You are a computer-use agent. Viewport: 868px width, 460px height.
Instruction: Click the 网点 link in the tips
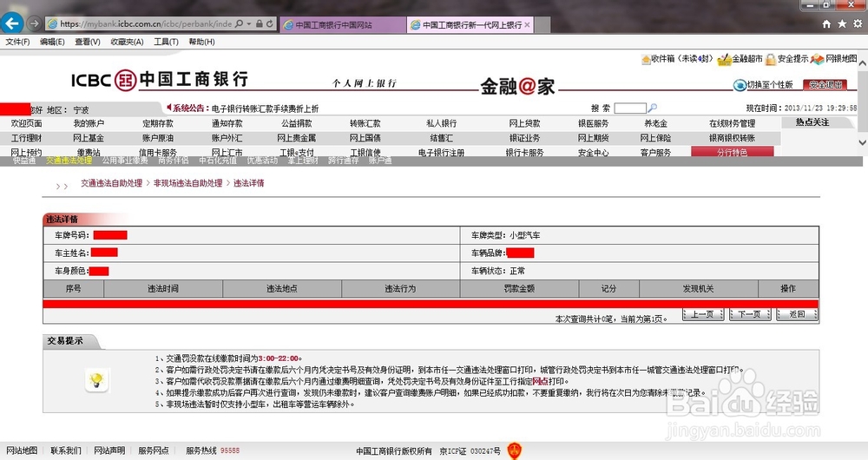click(x=540, y=381)
